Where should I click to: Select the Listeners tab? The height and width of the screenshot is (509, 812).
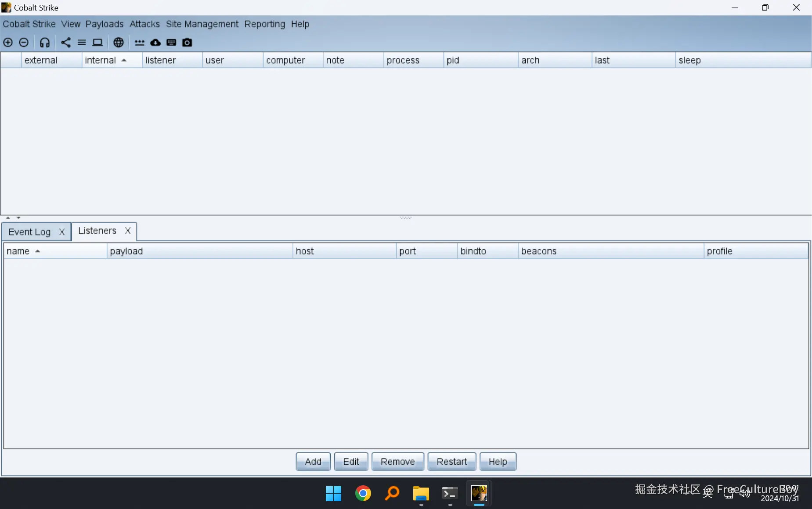97,231
